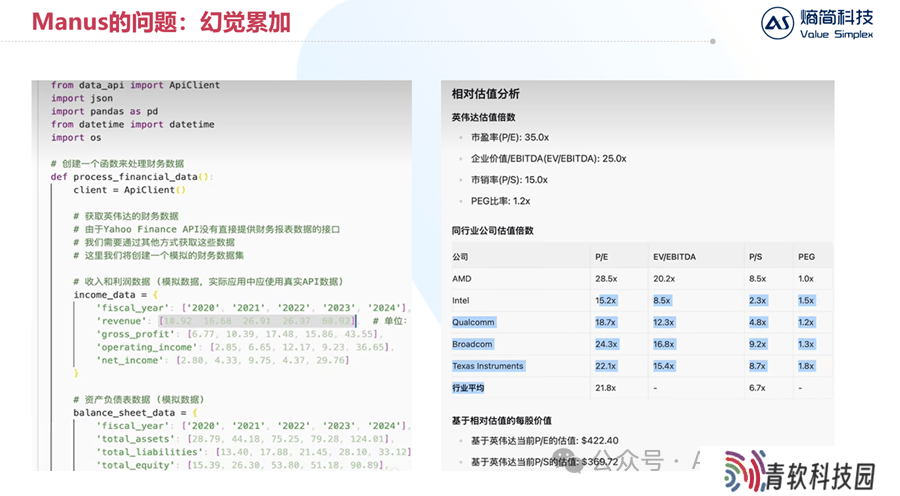
Task: Click Texas Instruments' P/E value "22.1x"
Action: tap(606, 366)
